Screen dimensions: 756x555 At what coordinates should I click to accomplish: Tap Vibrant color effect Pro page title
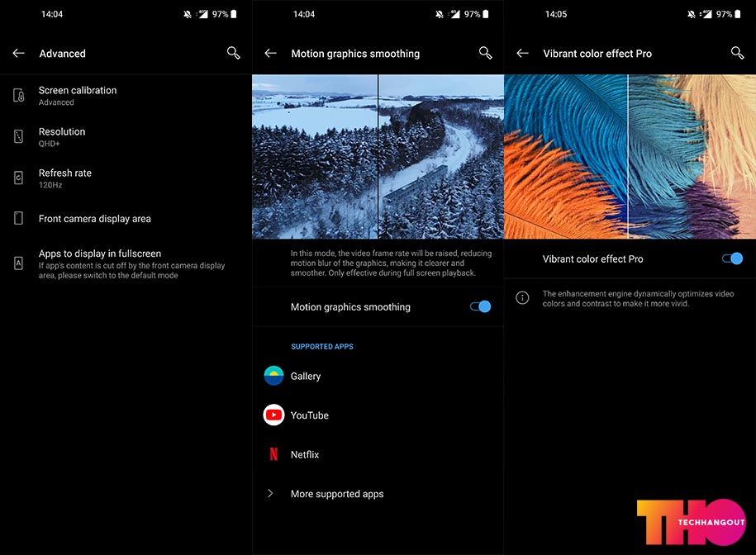[x=597, y=54]
